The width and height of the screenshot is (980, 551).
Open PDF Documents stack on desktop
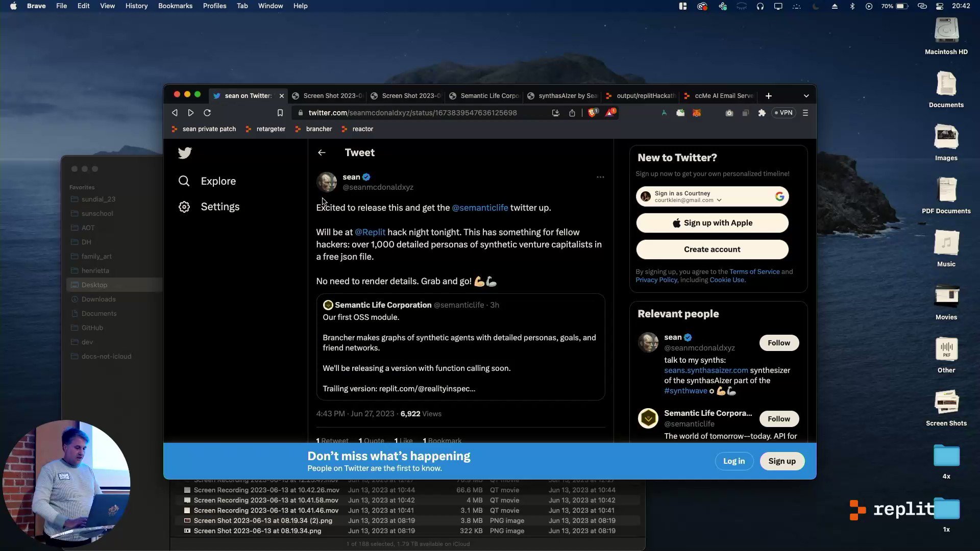[946, 195]
